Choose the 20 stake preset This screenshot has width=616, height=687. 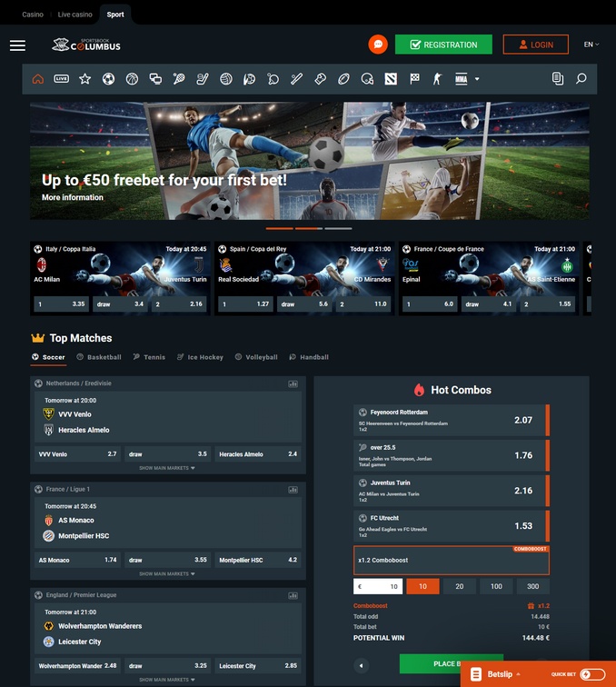click(x=459, y=586)
